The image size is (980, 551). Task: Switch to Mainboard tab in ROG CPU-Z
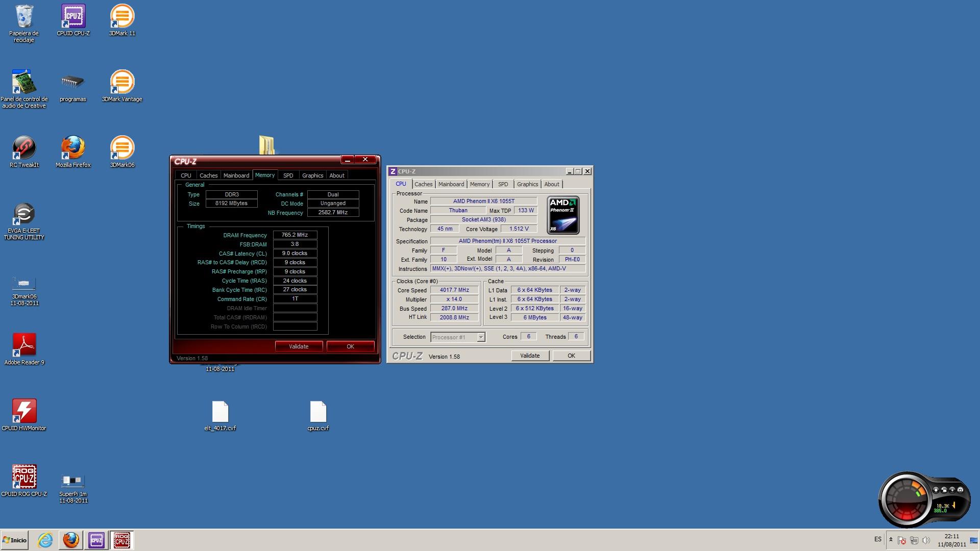coord(236,176)
